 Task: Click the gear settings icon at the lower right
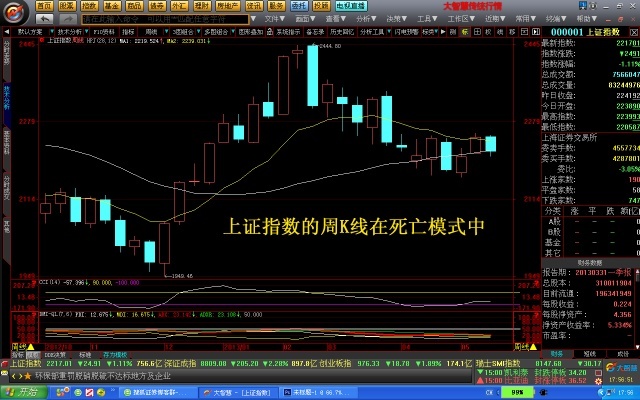pos(598,381)
